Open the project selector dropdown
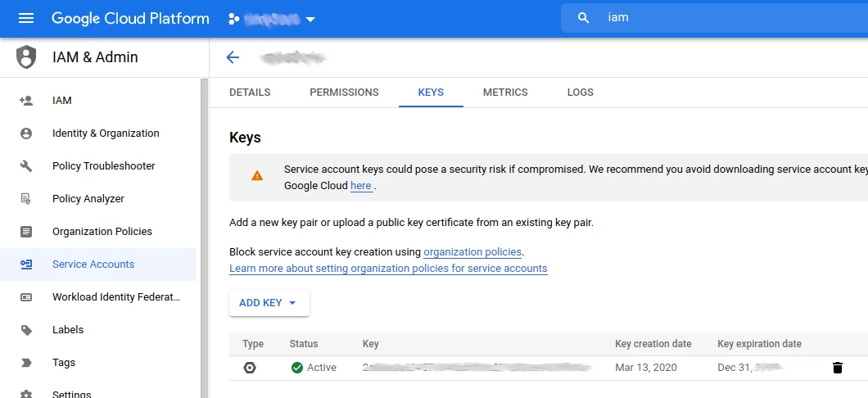 click(x=273, y=19)
